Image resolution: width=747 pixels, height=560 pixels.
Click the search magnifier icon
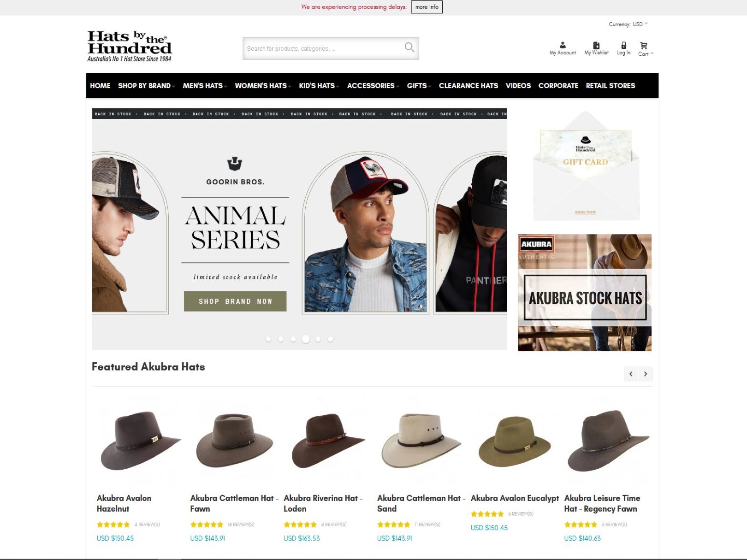(409, 47)
